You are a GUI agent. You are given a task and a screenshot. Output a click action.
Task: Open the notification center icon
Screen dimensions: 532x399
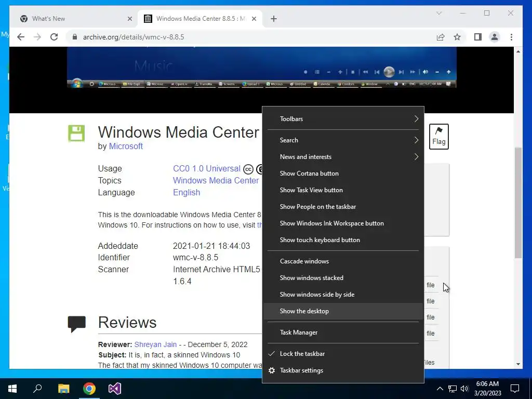[515, 389]
